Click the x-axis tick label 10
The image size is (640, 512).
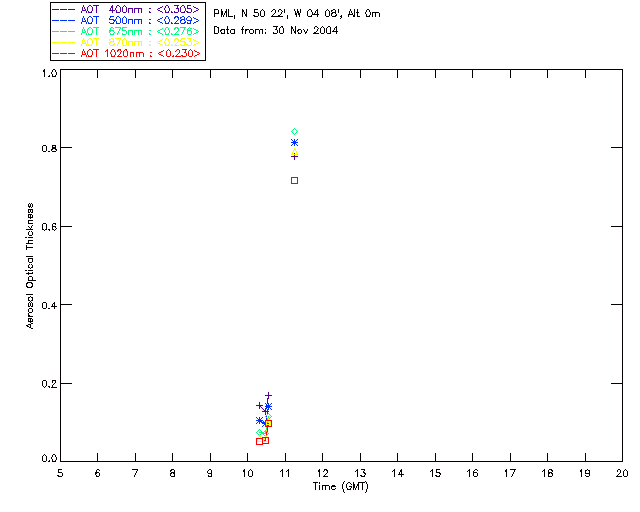[x=247, y=473]
